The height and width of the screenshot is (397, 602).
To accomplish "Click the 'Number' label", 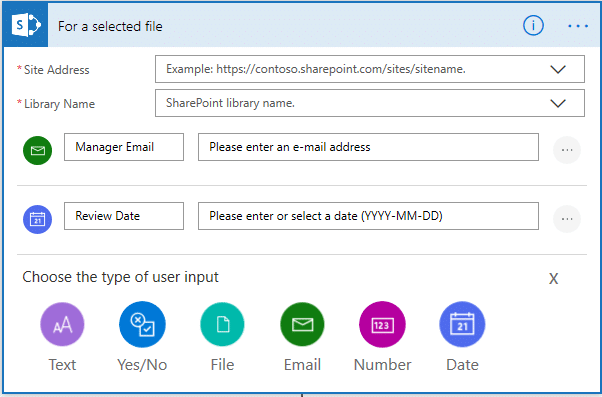I will click(x=382, y=365).
